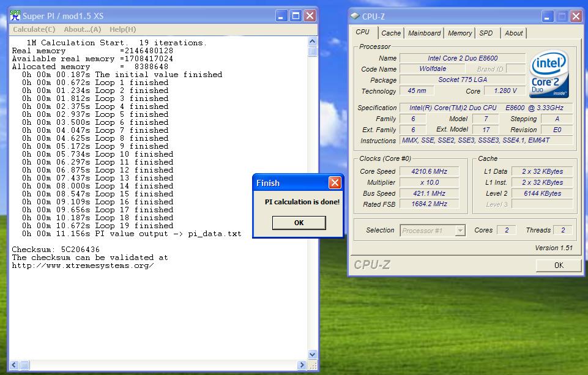Click the Instructions field listing MMX, SSE

(x=486, y=140)
